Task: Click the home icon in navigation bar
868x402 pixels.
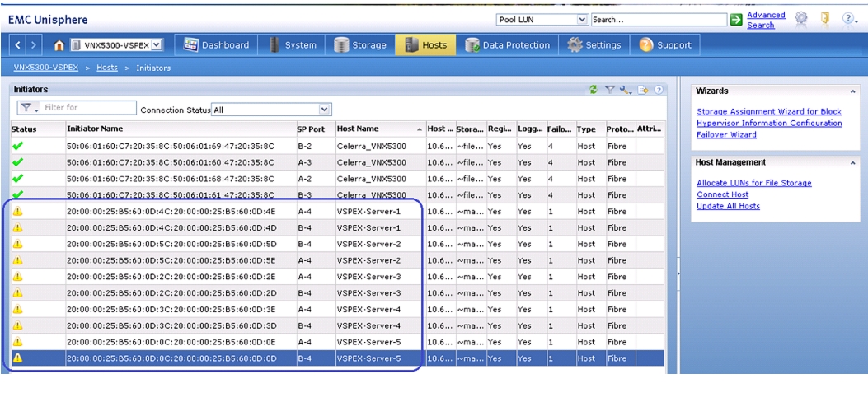Action: tap(59, 45)
